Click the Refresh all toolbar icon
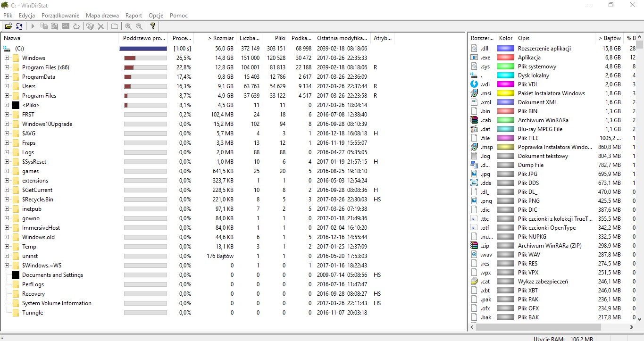 [19, 26]
